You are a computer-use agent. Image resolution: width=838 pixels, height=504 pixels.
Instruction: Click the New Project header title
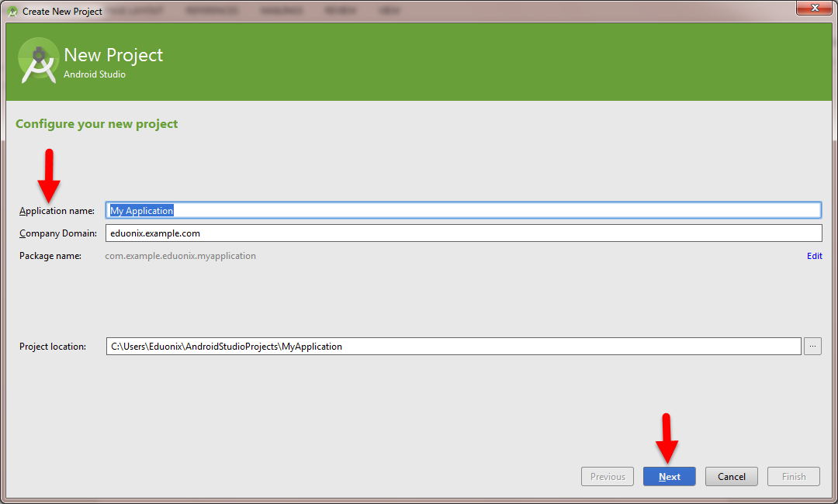113,55
